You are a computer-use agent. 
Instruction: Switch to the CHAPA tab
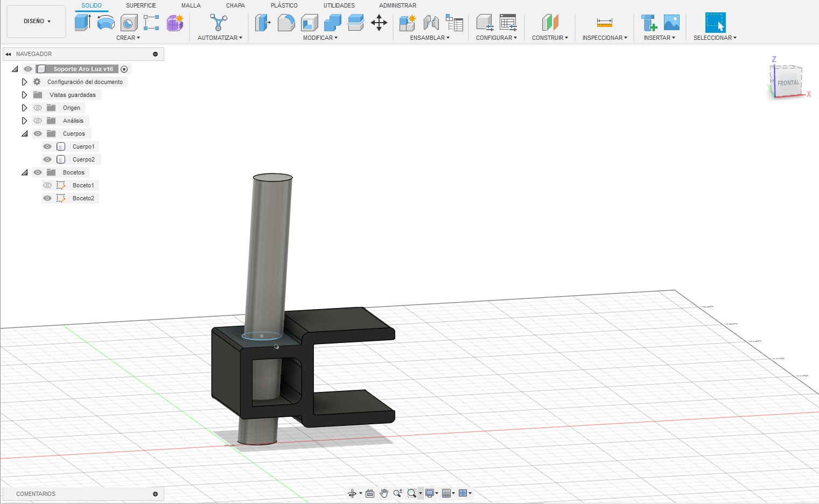[235, 5]
